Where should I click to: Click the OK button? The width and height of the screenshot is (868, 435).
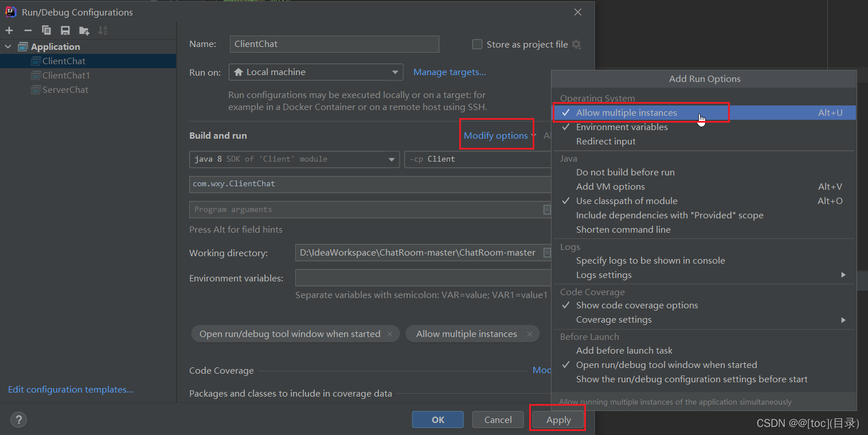coord(438,420)
